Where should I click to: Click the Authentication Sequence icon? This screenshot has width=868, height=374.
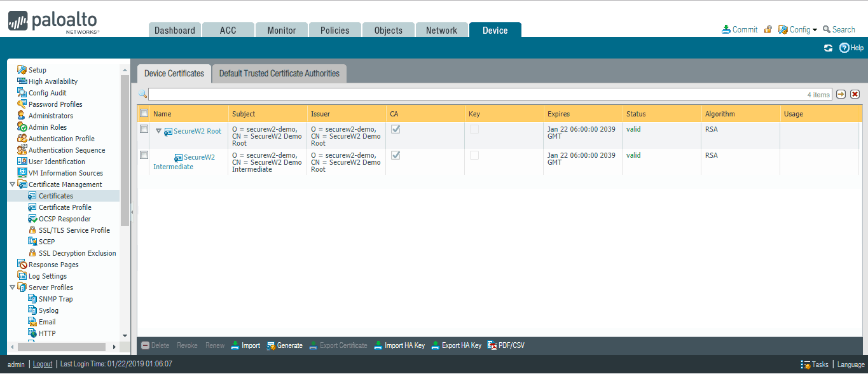[x=22, y=150]
